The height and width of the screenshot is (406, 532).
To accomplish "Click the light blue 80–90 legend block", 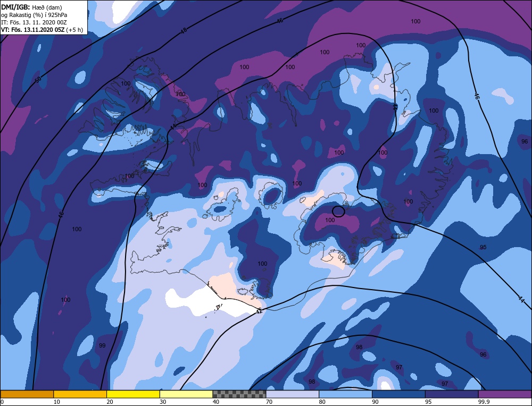I will click(345, 394).
